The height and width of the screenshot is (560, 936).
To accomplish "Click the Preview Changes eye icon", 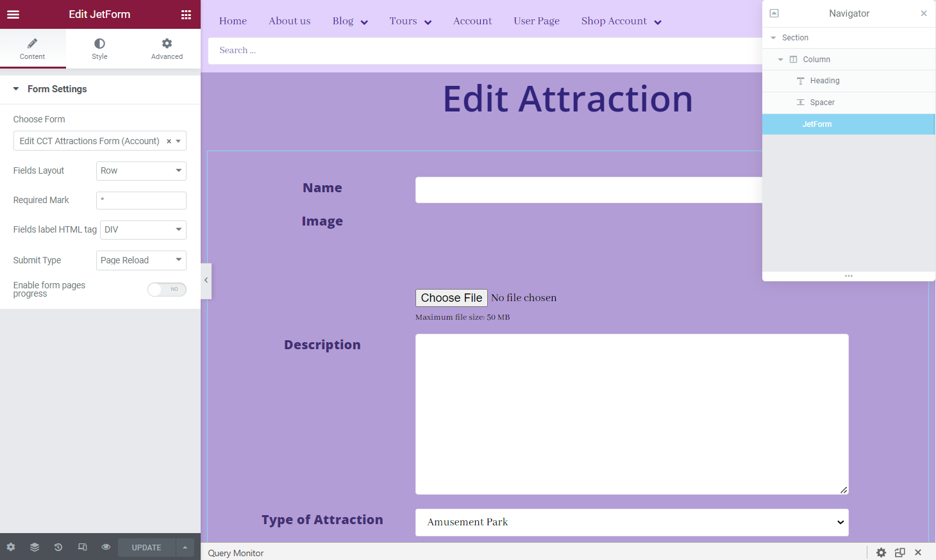I will pyautogui.click(x=106, y=547).
